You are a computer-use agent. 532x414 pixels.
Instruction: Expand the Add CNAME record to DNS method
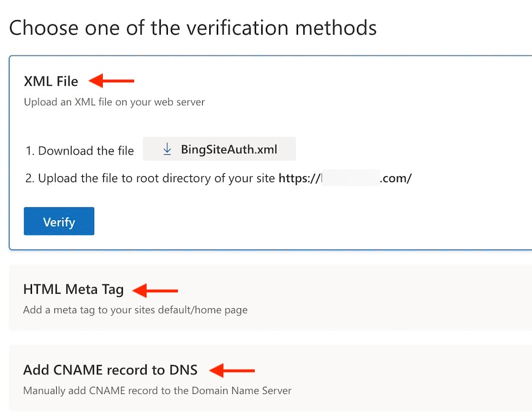pyautogui.click(x=110, y=370)
